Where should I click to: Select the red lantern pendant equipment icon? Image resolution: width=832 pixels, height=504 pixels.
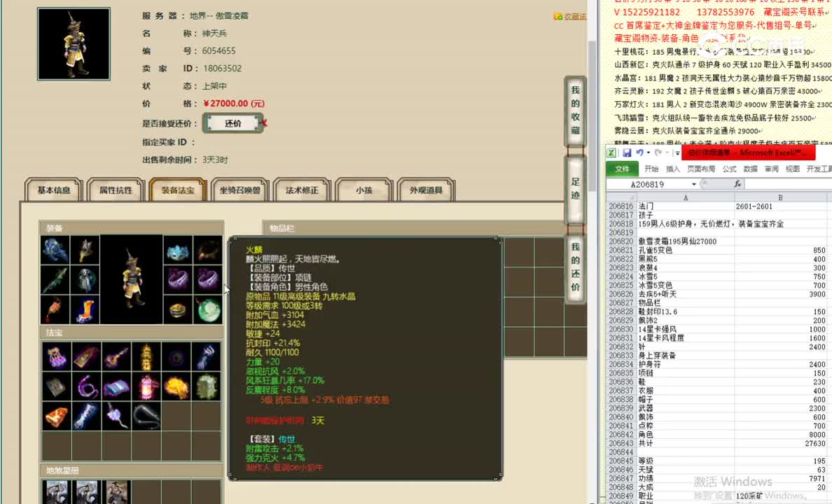tap(55, 309)
